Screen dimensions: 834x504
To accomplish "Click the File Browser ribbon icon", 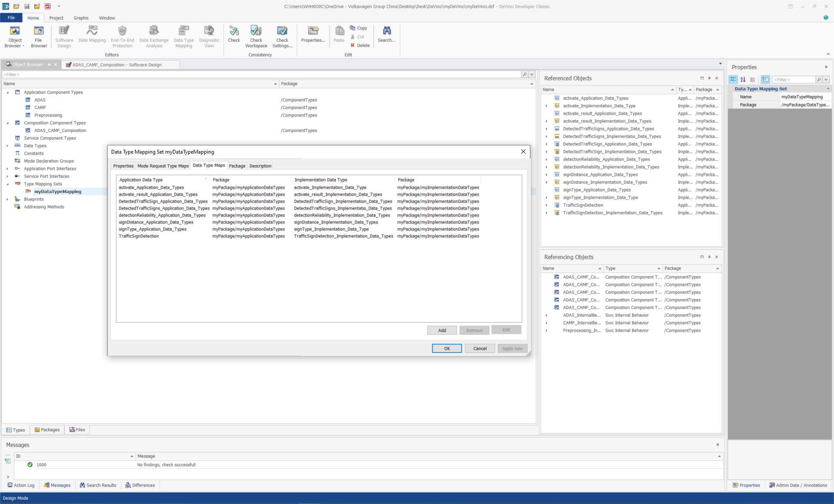I will [39, 36].
